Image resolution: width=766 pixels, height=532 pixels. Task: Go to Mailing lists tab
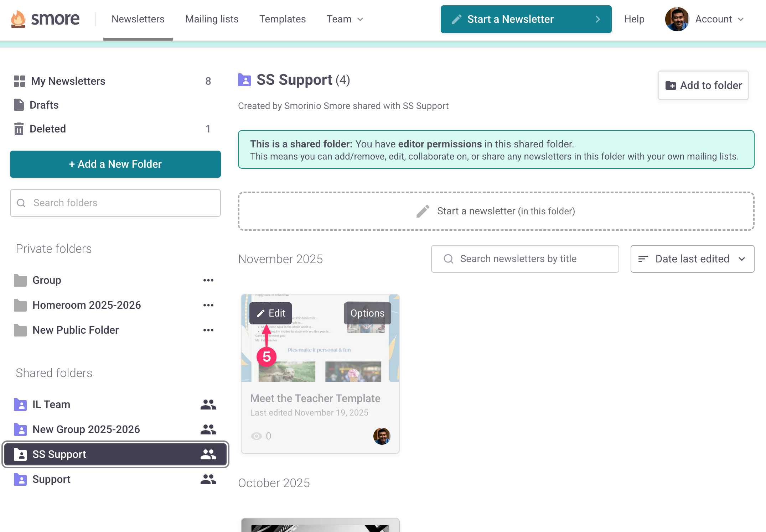click(212, 19)
